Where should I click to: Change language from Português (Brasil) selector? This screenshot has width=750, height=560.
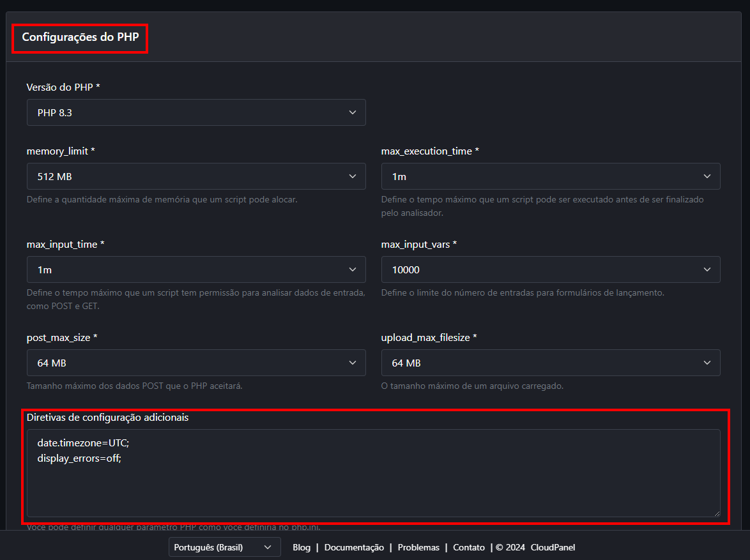point(224,547)
